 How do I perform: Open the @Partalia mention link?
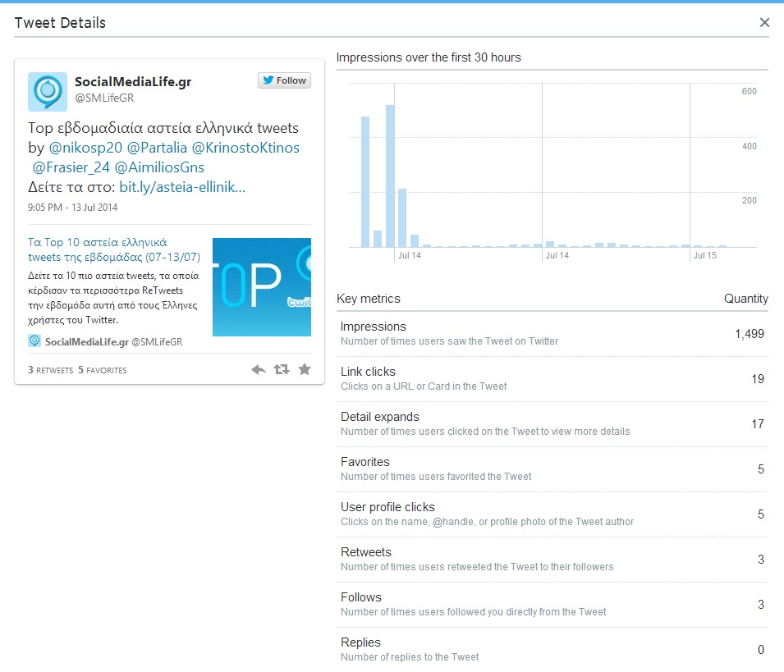[157, 148]
